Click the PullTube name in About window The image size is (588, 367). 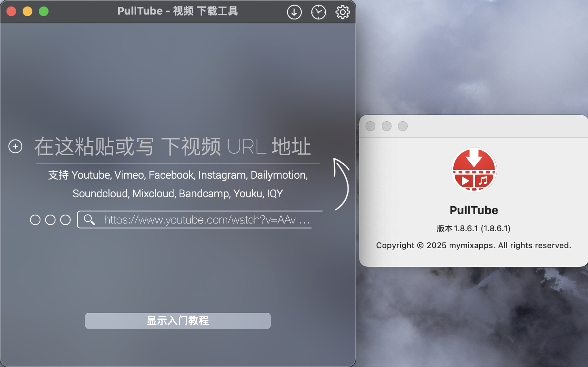pos(474,210)
